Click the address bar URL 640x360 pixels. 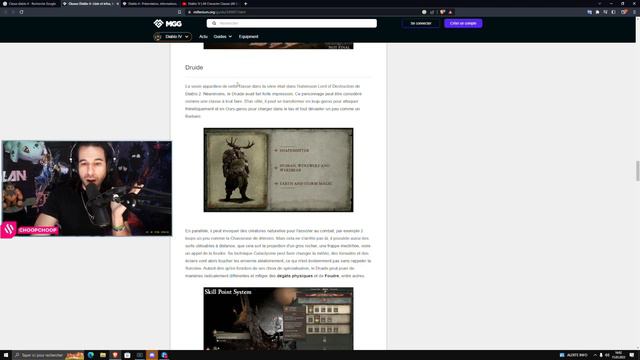click(220, 12)
